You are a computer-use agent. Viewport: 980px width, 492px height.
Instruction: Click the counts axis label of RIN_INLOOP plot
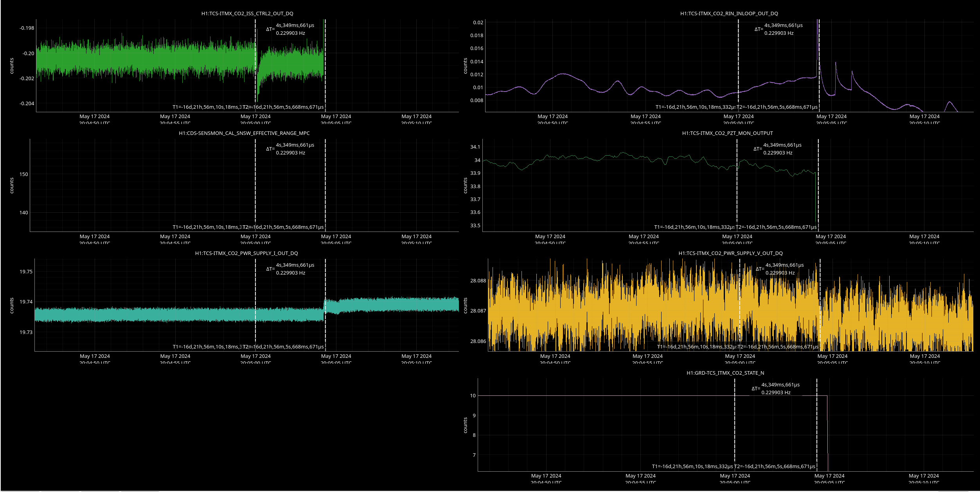(465, 66)
